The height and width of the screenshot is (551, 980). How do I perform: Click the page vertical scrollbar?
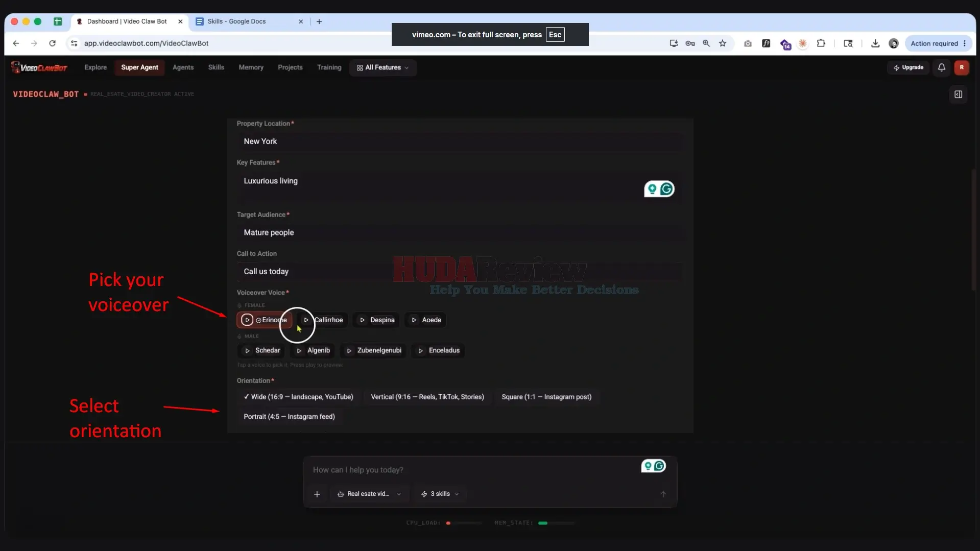(x=973, y=230)
